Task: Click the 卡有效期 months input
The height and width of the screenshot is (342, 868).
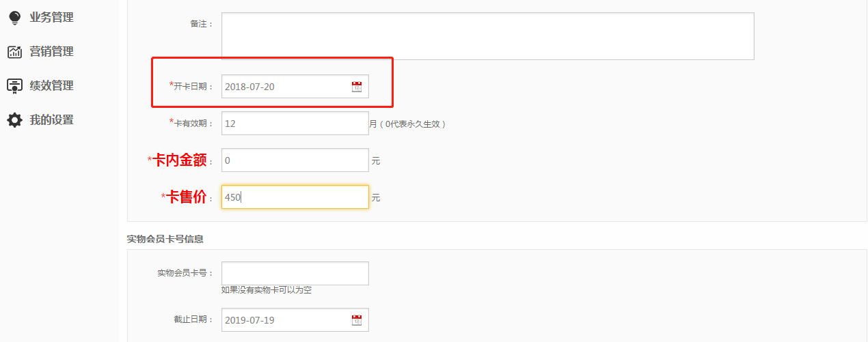Action: coord(295,124)
